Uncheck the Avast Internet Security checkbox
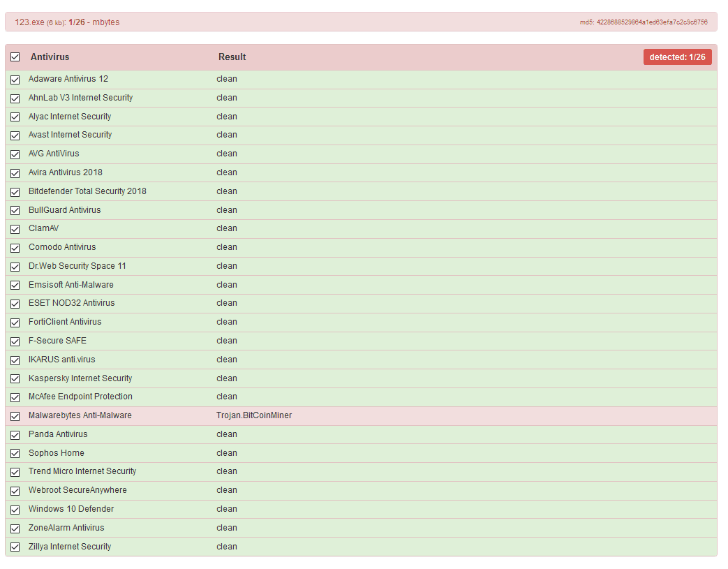This screenshot has width=728, height=569. coord(15,135)
